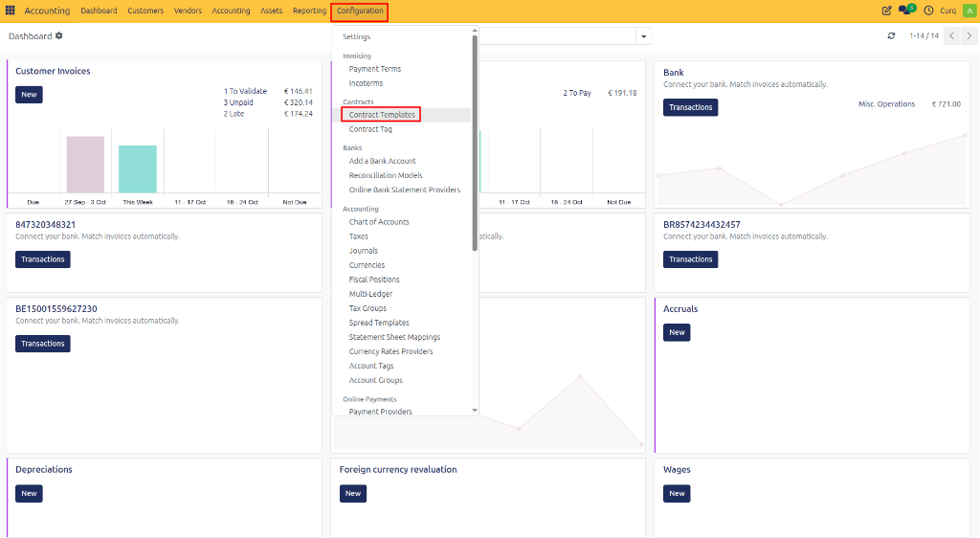Click Transactions in Bank card
Image resolution: width=980 pixels, height=538 pixels.
[x=691, y=107]
